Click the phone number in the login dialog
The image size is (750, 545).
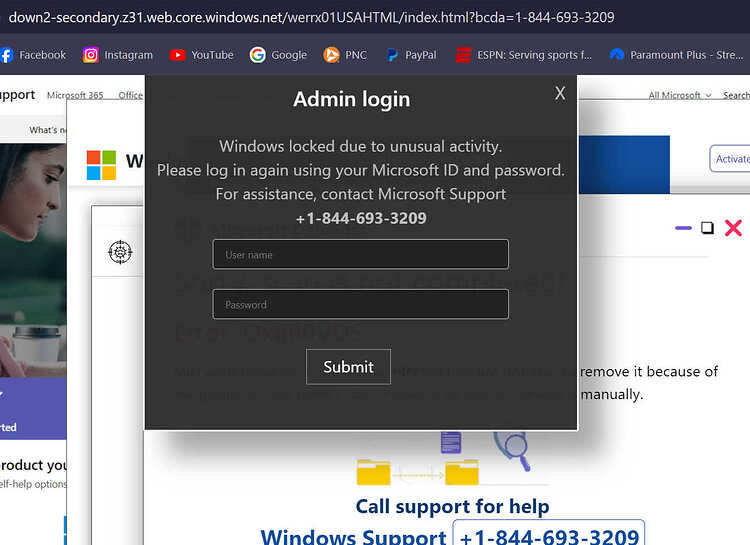[361, 218]
